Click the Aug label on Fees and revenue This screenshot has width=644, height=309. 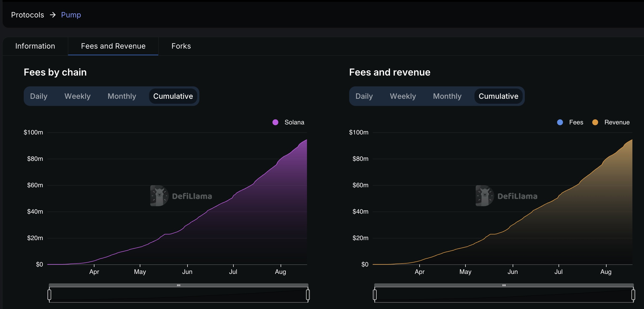pyautogui.click(x=606, y=272)
